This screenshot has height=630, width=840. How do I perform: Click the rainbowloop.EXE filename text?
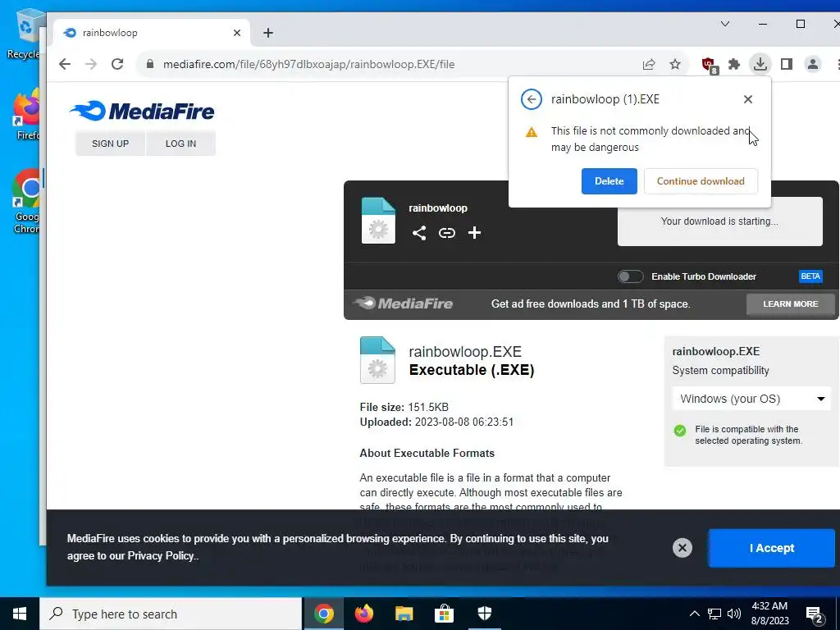(x=465, y=351)
